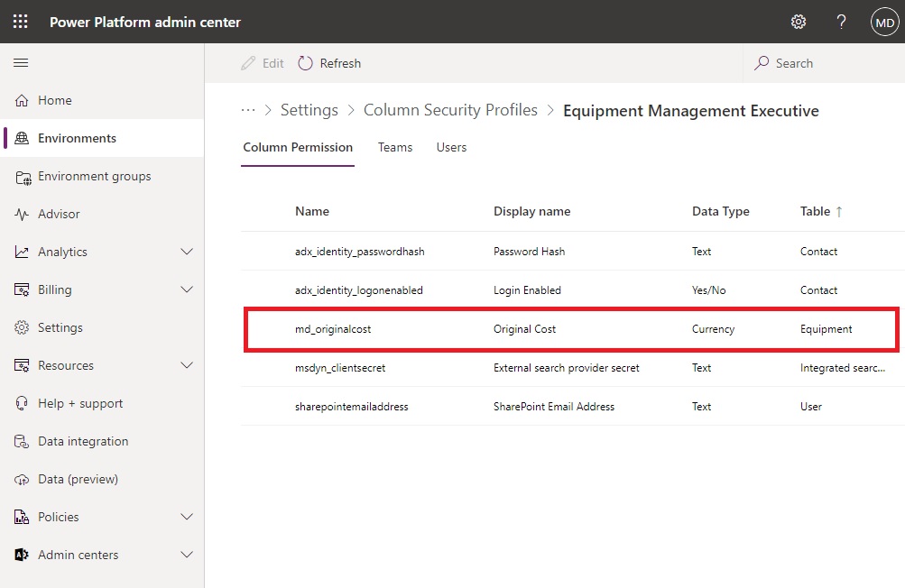
Task: Open the Settings breadcrumb link
Action: [309, 110]
